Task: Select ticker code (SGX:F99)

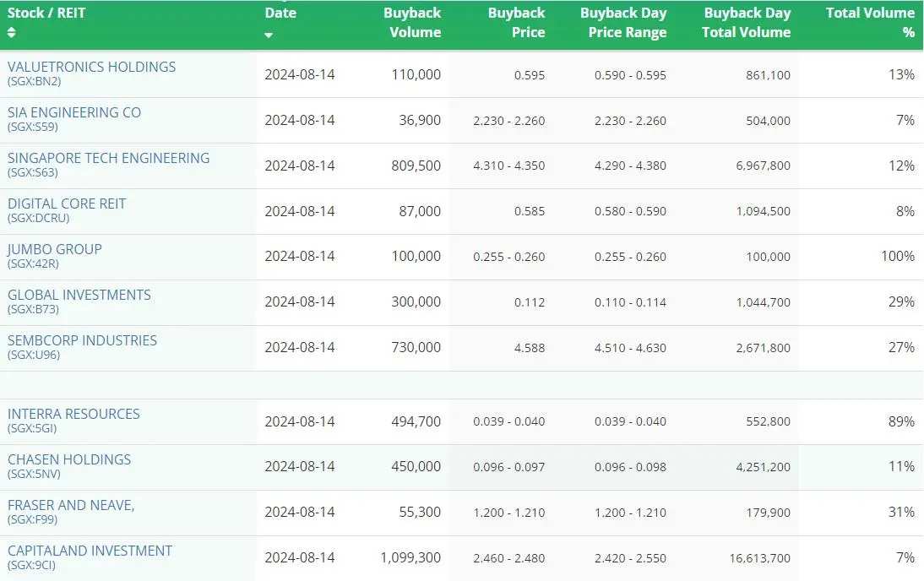Action: coord(32,519)
